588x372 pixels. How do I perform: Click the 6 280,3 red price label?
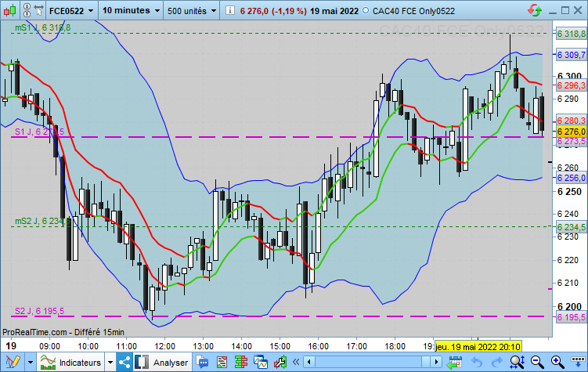[571, 121]
